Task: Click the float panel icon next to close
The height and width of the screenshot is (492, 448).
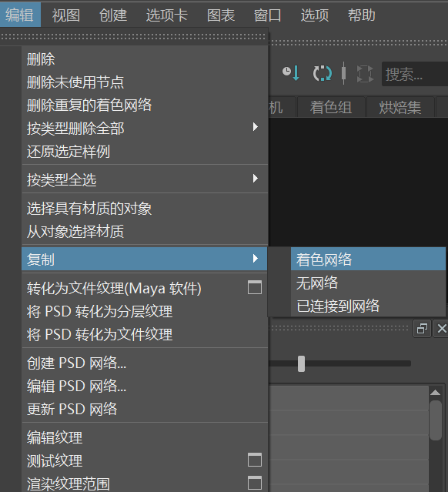Action: click(422, 329)
